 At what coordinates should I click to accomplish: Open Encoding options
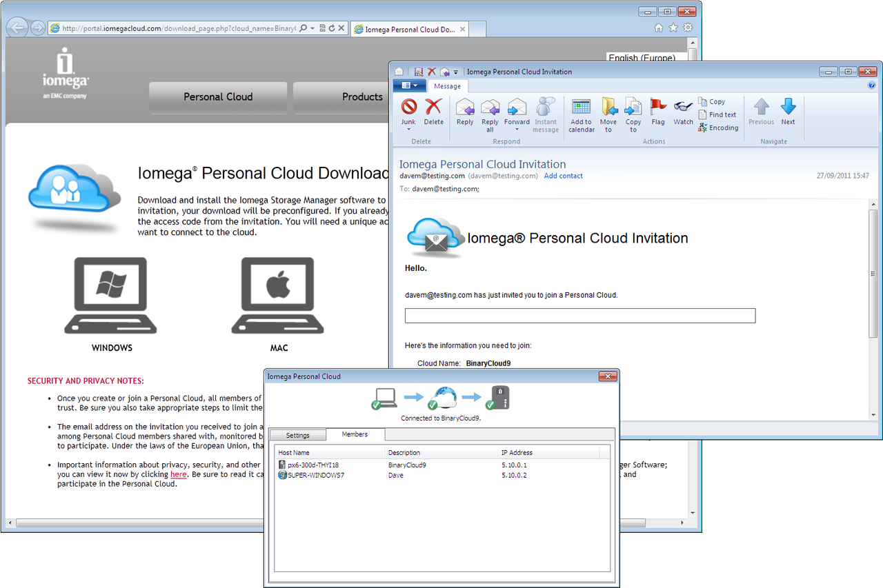tap(718, 128)
